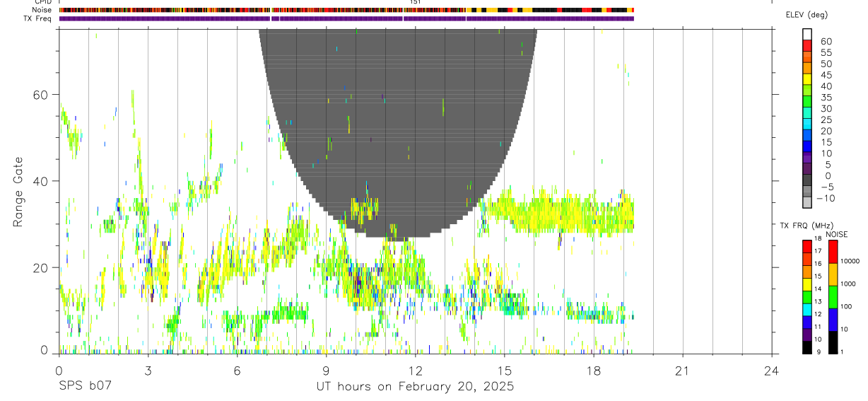Click the '1000' label on NOISE scale
Image resolution: width=868 pixels, height=401 pixels.
coord(850,284)
